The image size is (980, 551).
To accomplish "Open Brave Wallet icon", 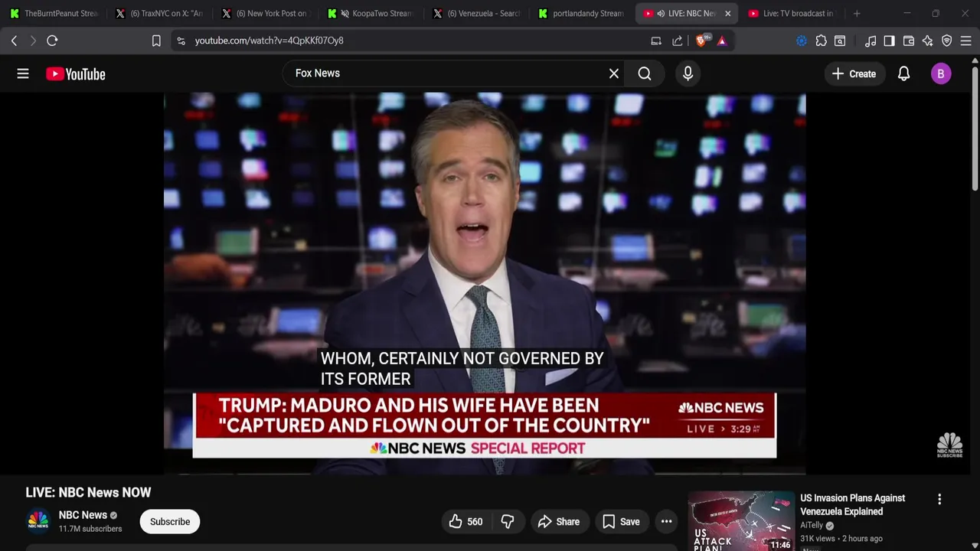I will [x=909, y=41].
